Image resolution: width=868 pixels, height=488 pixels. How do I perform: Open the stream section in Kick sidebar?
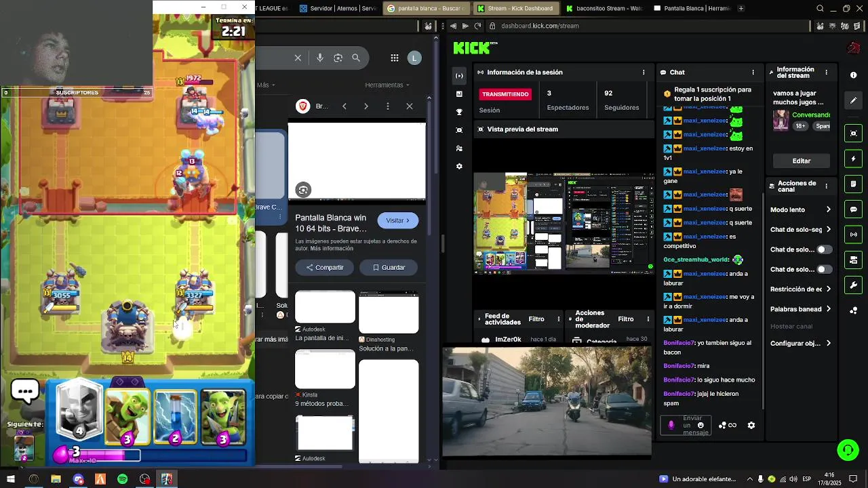459,75
